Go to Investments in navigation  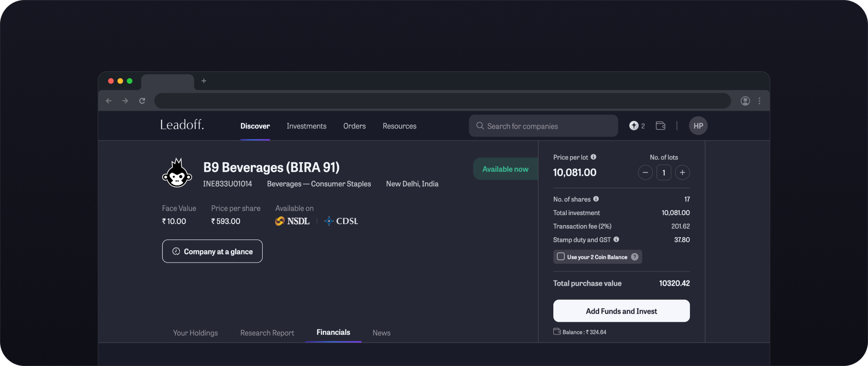click(x=307, y=126)
